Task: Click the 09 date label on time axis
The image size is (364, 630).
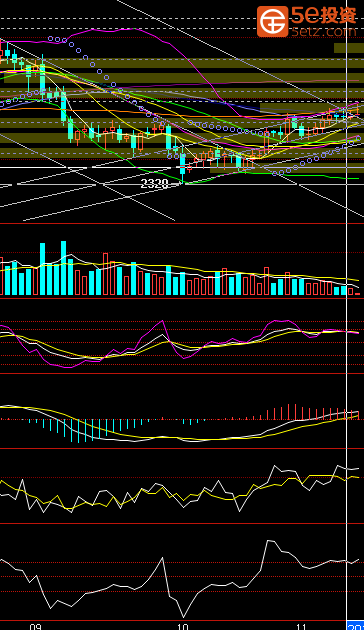Action: click(x=36, y=626)
